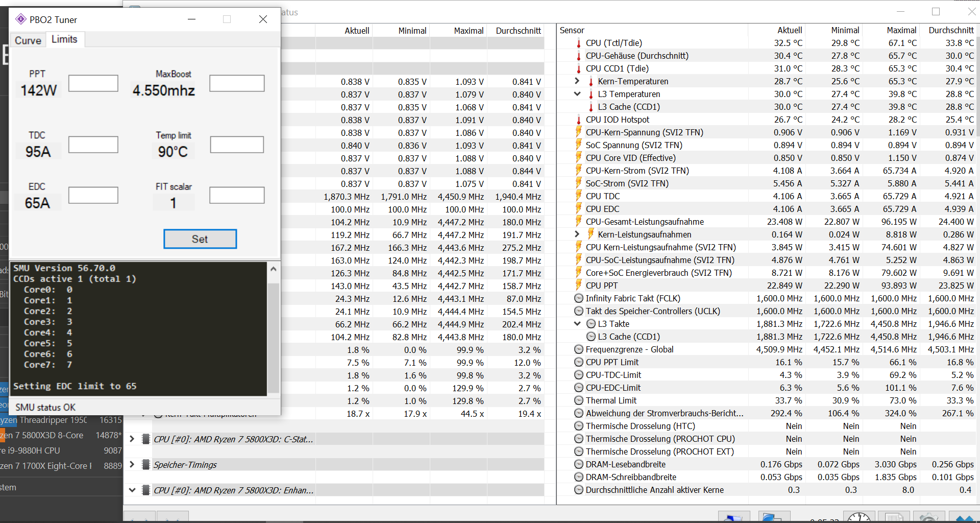This screenshot has width=980, height=523.
Task: Click the thermometer icon for CPU IOD Hotspot
Action: pos(578,120)
